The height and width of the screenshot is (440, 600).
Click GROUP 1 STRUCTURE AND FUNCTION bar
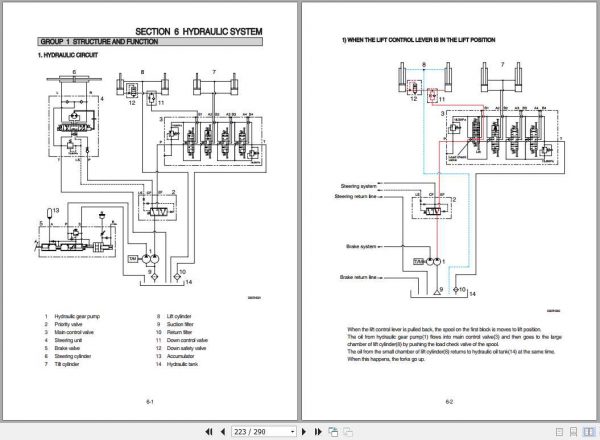(x=150, y=42)
